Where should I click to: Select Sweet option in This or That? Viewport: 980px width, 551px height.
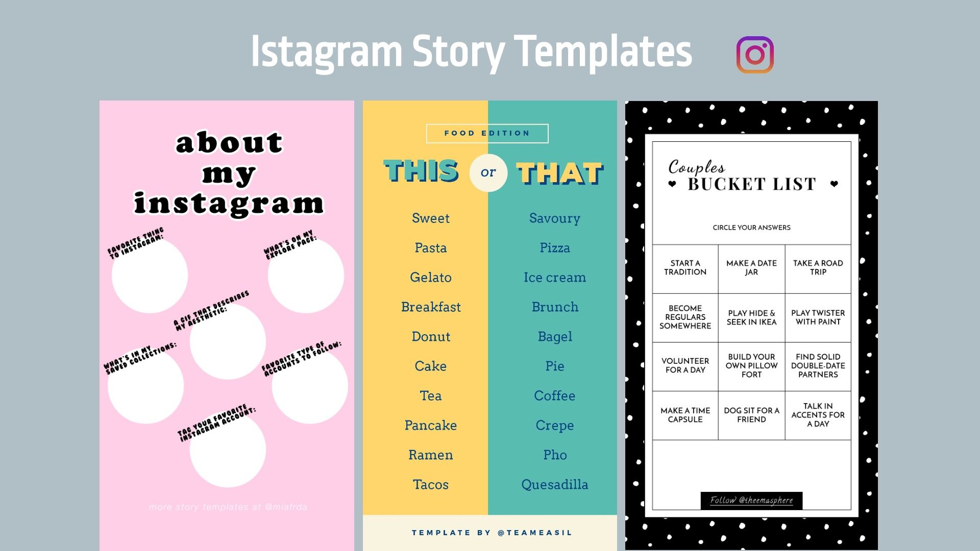click(429, 218)
